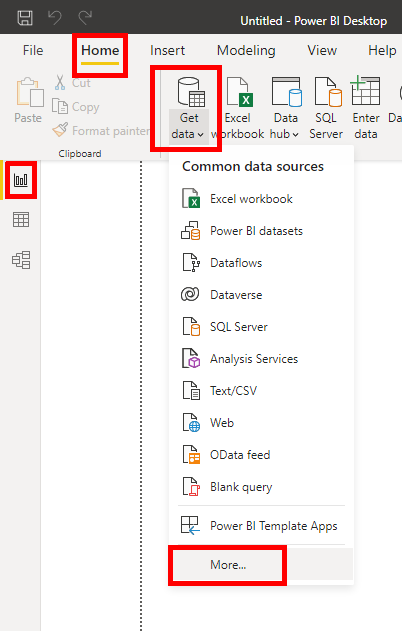
Task: Click the Excel workbook ribbon button
Action: (237, 108)
